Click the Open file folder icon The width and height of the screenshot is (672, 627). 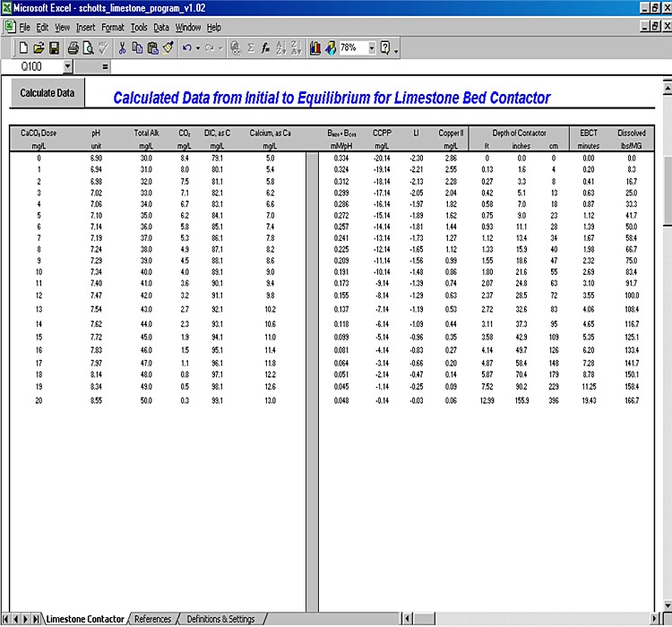pos(39,47)
